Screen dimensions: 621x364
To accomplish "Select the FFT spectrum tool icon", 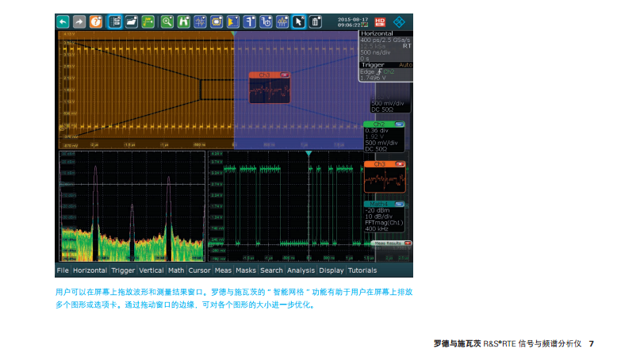I will coord(282,21).
